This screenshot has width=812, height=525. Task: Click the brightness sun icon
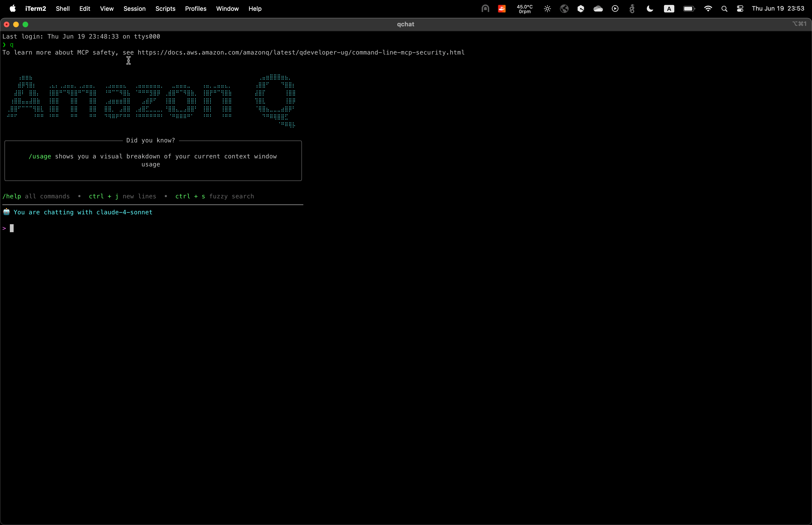click(x=547, y=9)
